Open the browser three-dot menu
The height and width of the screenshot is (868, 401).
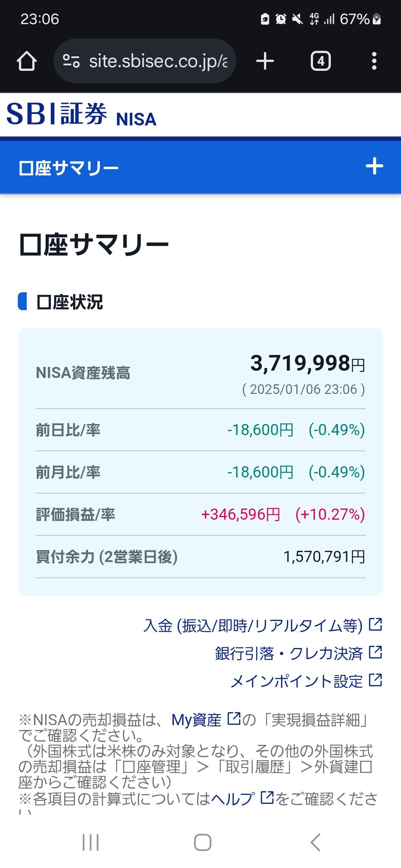pyautogui.click(x=374, y=61)
